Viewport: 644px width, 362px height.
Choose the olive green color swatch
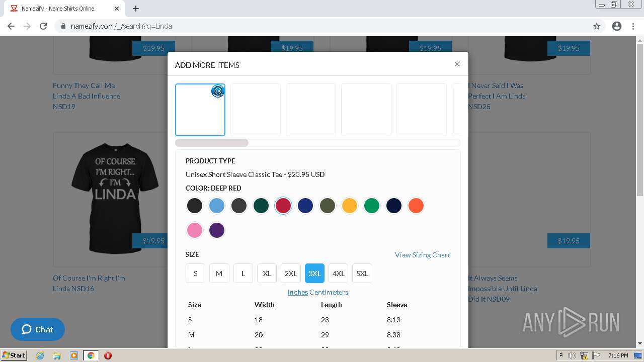[328, 206]
